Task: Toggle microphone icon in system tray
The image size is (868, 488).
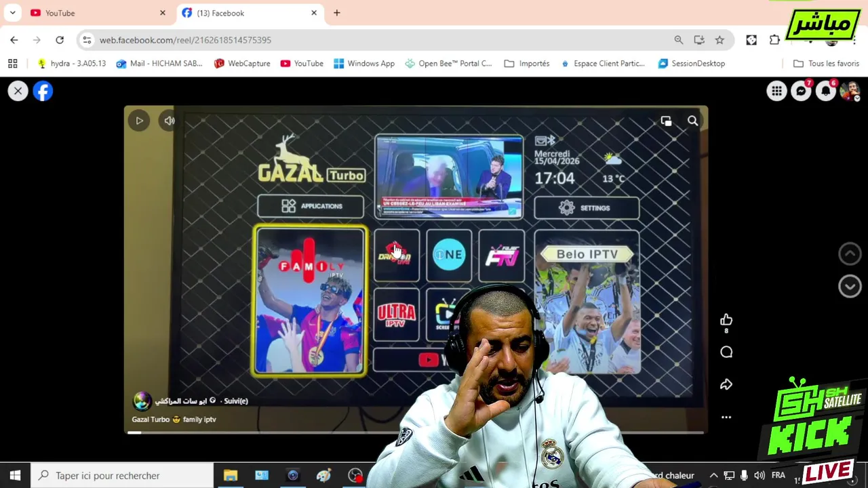Action: (744, 476)
